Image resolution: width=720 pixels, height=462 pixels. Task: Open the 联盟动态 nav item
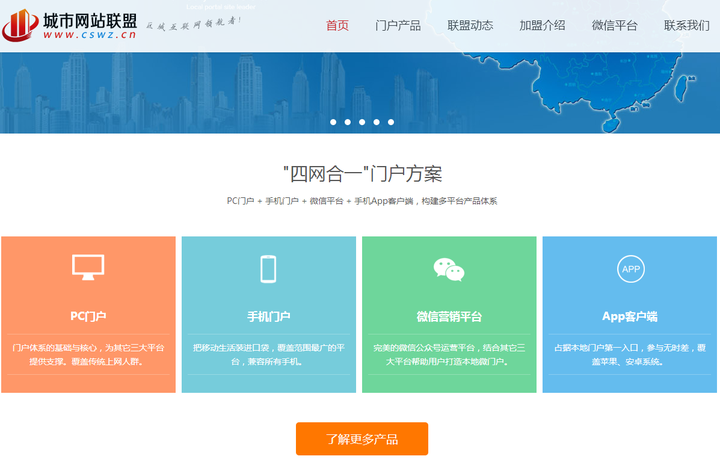click(469, 26)
